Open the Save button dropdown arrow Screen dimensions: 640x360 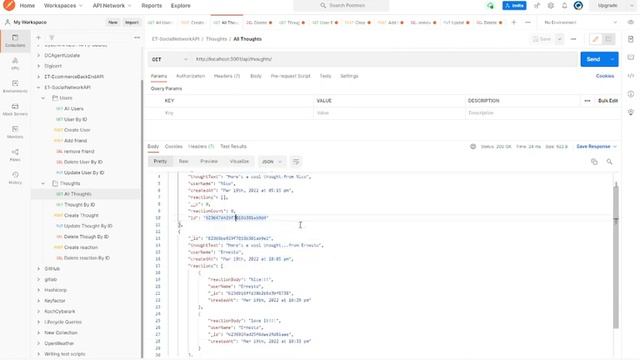(x=560, y=39)
